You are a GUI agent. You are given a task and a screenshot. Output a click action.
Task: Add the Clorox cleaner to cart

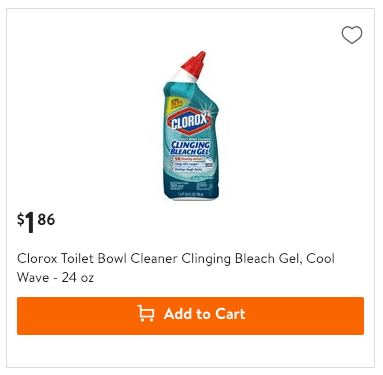pos(190,316)
